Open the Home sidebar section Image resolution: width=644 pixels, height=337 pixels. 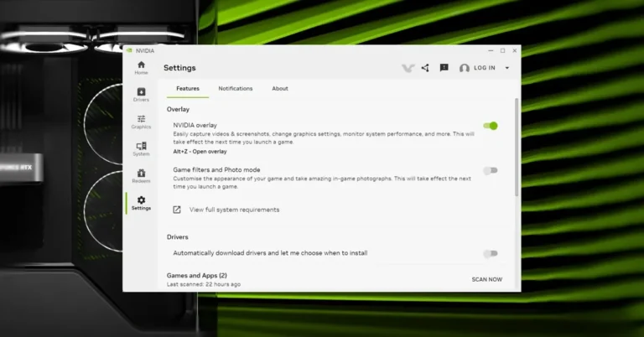click(141, 68)
